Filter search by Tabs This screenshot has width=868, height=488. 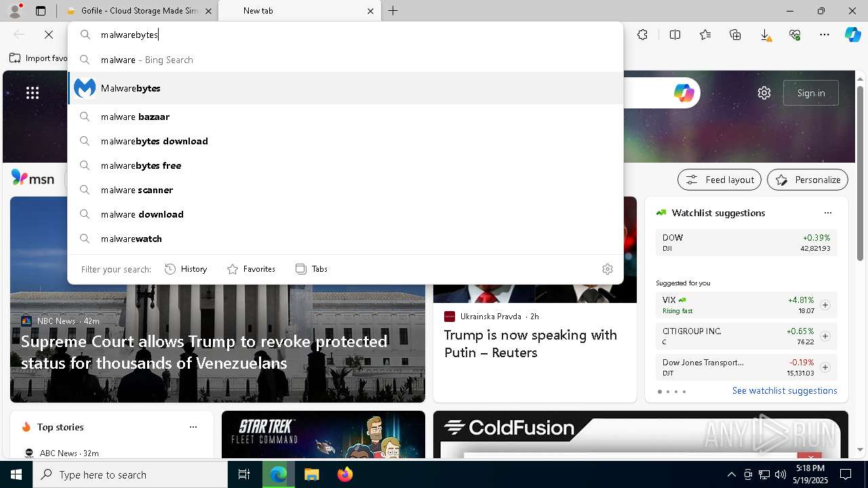pyautogui.click(x=312, y=269)
